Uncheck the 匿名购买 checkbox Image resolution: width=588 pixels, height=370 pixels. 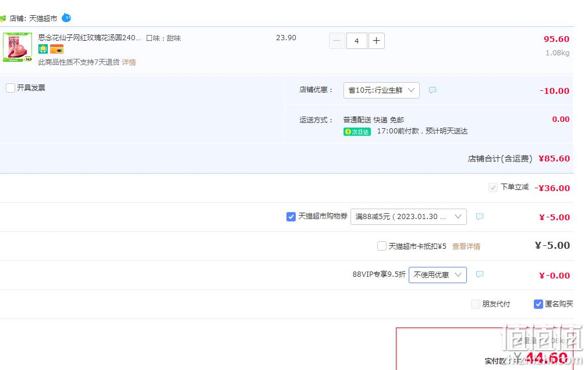(538, 304)
